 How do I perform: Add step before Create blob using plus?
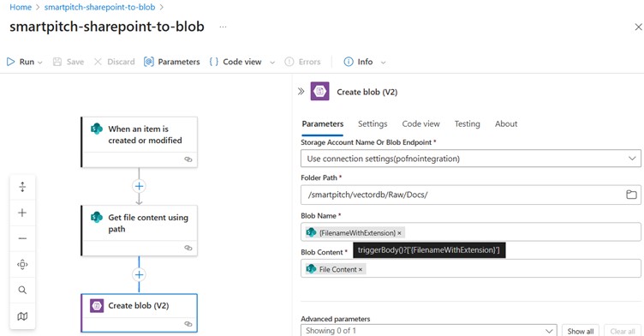pos(139,275)
